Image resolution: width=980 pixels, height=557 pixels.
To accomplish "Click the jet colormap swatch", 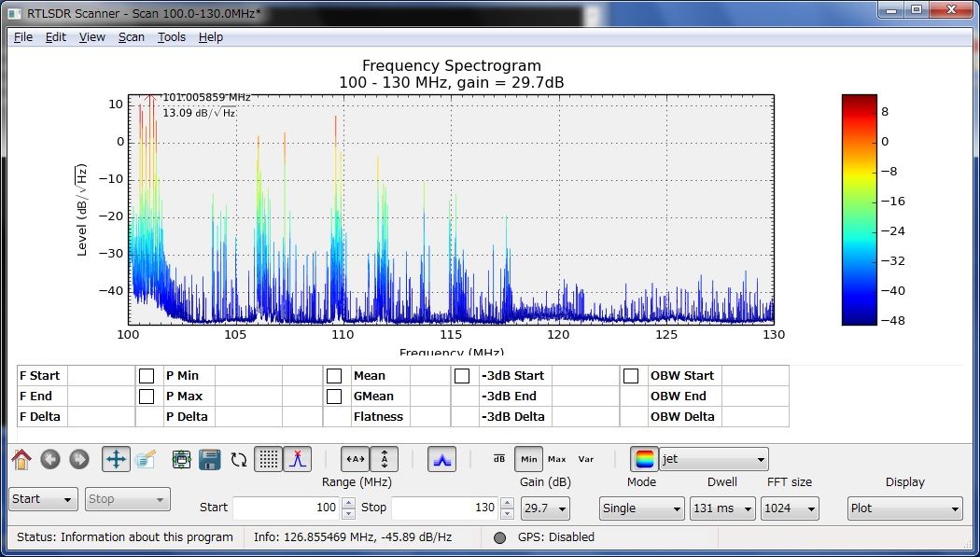I will [x=646, y=458].
